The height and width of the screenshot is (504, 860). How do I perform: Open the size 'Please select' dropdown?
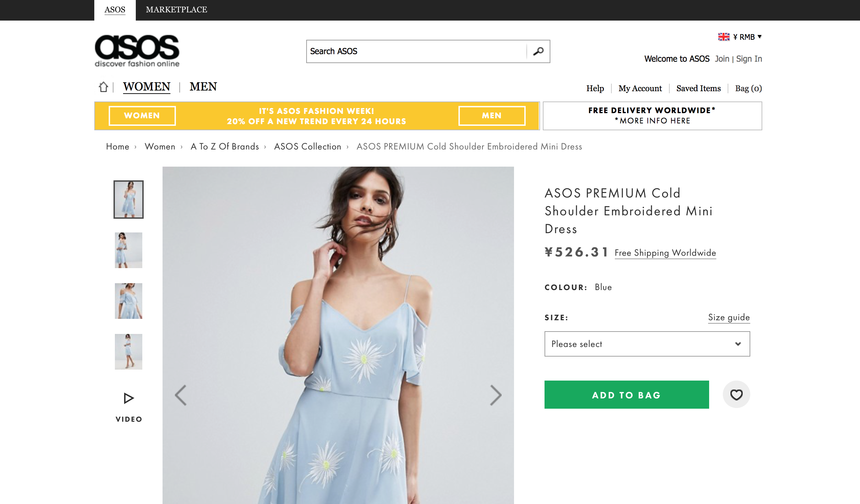click(647, 344)
